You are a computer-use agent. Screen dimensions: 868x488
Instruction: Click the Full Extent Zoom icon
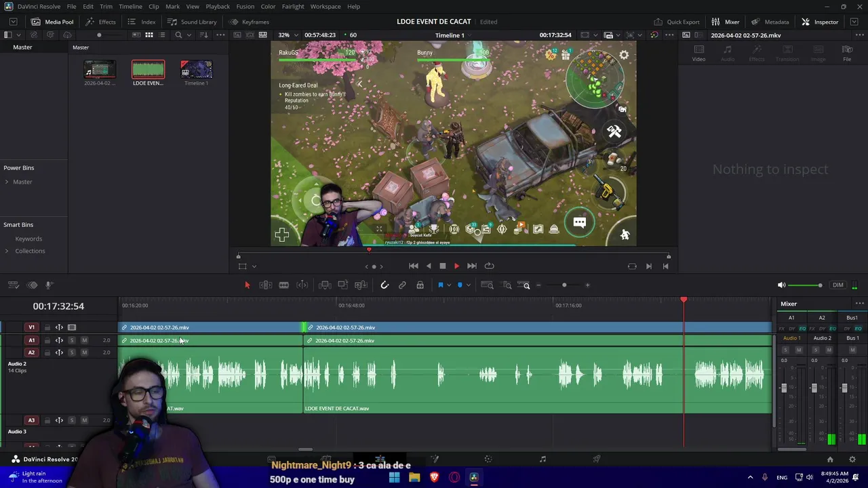(487, 285)
